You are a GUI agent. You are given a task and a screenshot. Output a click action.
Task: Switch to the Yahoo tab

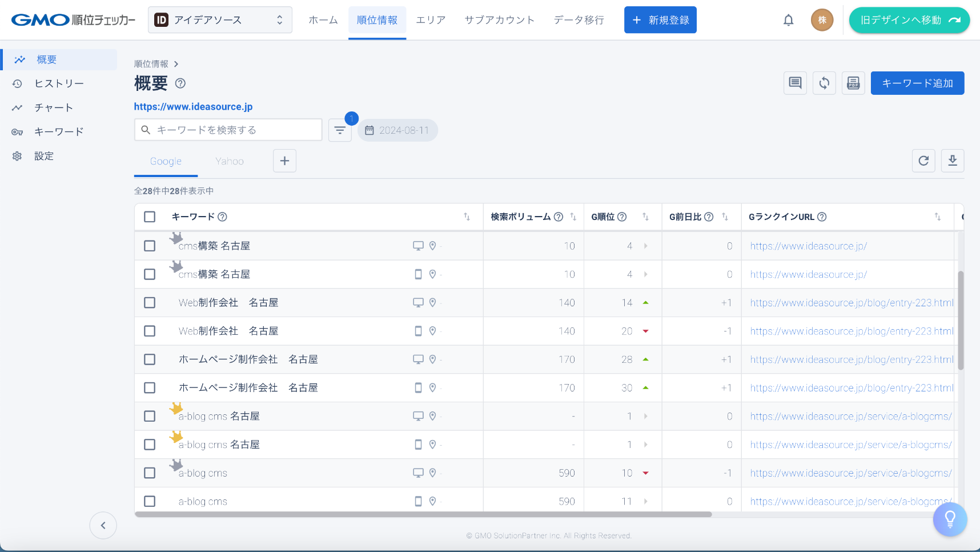pyautogui.click(x=230, y=161)
